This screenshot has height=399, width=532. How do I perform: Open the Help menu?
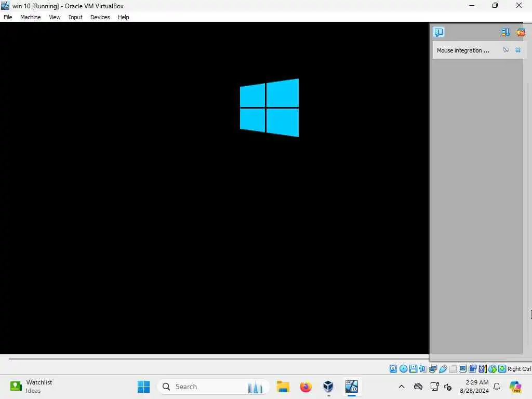pos(124,17)
